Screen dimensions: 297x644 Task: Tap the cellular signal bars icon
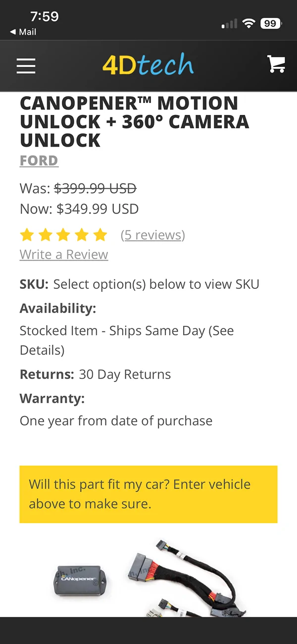point(230,24)
